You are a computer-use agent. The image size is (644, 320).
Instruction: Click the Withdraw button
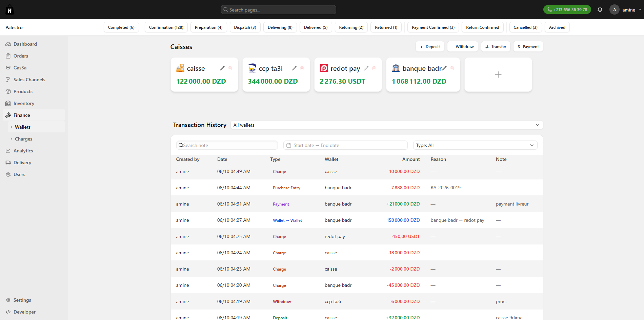point(463,47)
